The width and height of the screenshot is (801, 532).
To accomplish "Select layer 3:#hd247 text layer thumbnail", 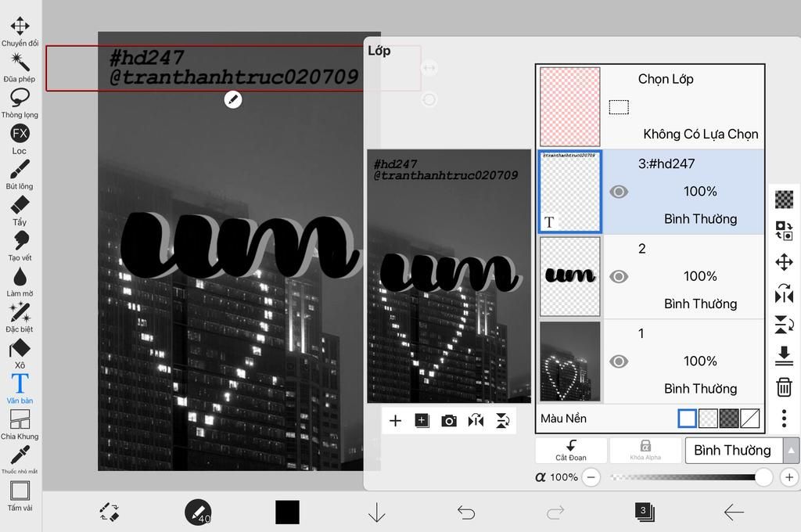I will point(570,191).
